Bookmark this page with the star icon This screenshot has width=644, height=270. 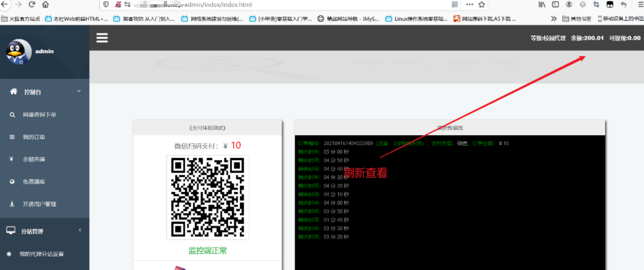click(x=482, y=5)
